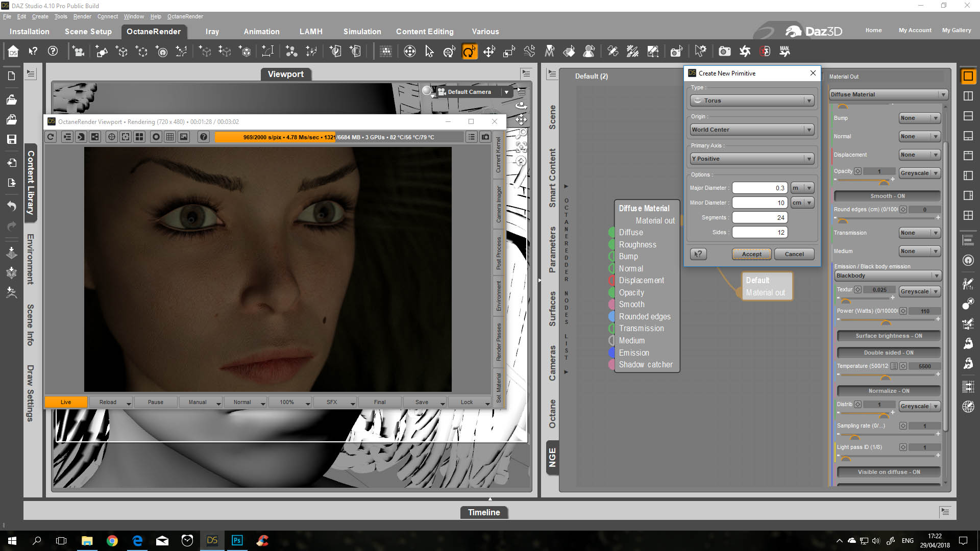Viewport: 980px width, 551px height.
Task: Toggle Double sided - ON button
Action: click(888, 353)
